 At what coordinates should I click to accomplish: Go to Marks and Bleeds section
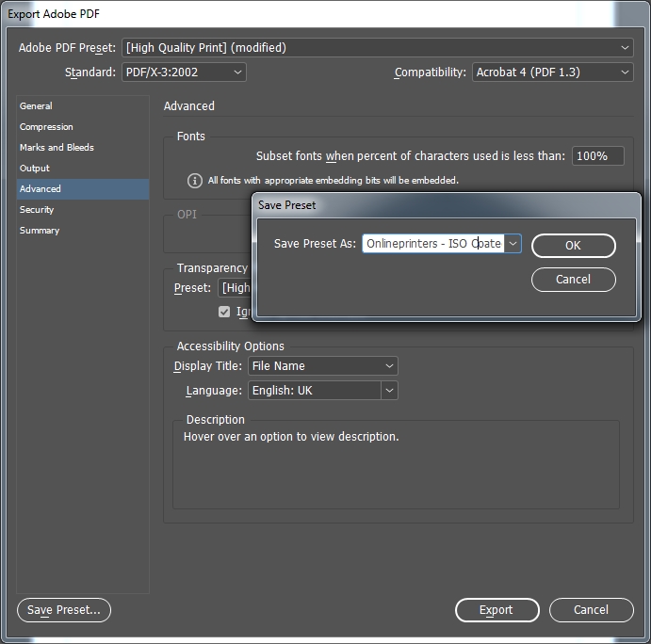57,148
